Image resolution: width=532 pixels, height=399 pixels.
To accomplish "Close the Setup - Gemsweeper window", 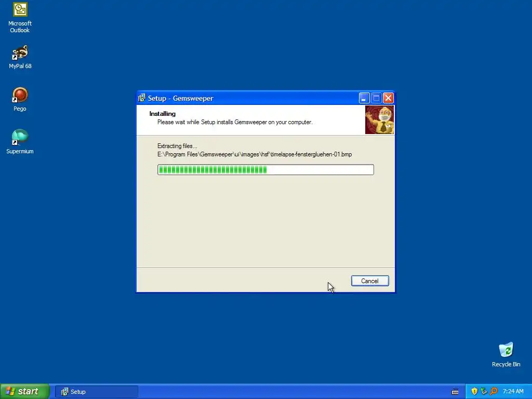I will [x=388, y=98].
